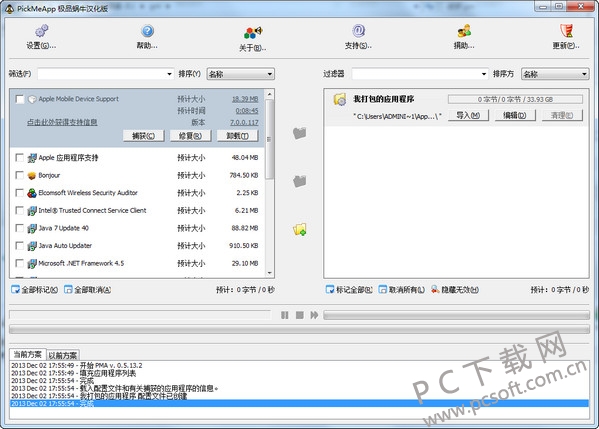Check the Elcomsoft Wireless Security Auditor checkbox
This screenshot has width=599, height=429.
19,193
